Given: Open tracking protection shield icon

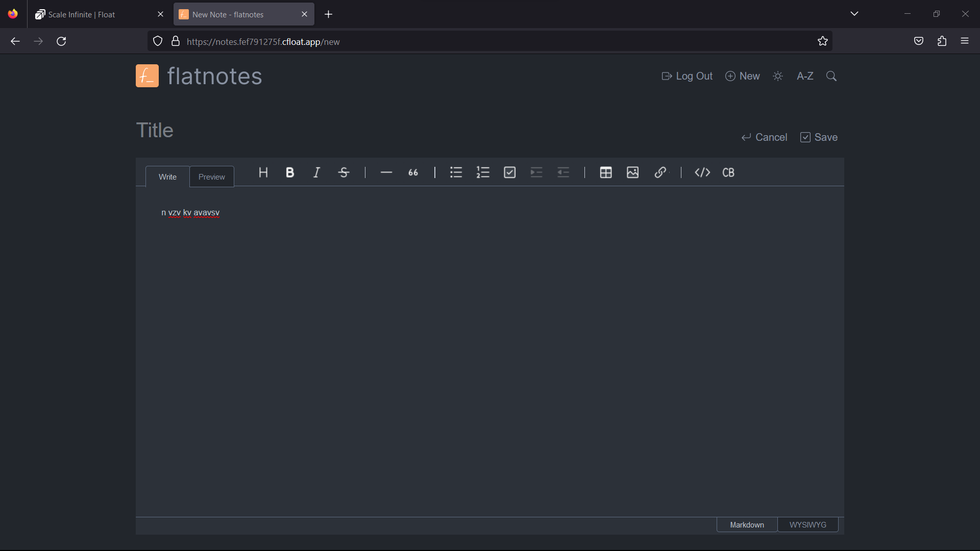Looking at the screenshot, I should 158,41.
